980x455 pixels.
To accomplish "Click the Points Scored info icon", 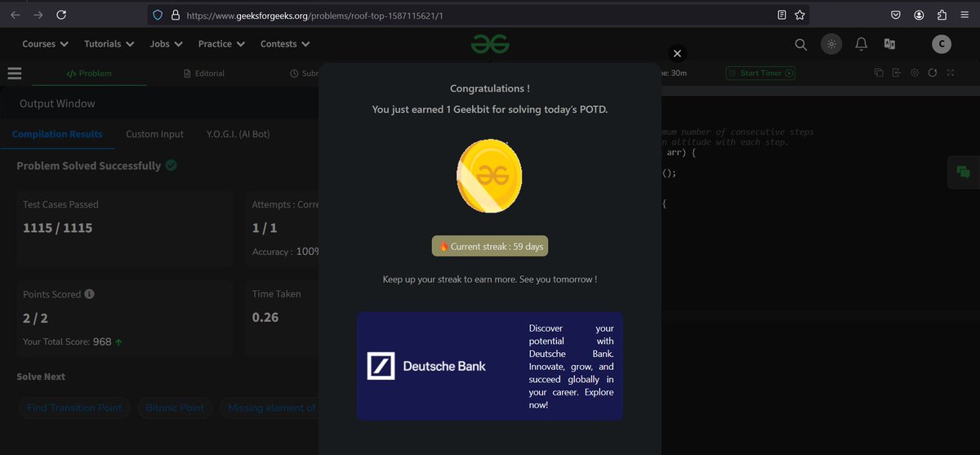I will pyautogui.click(x=89, y=294).
